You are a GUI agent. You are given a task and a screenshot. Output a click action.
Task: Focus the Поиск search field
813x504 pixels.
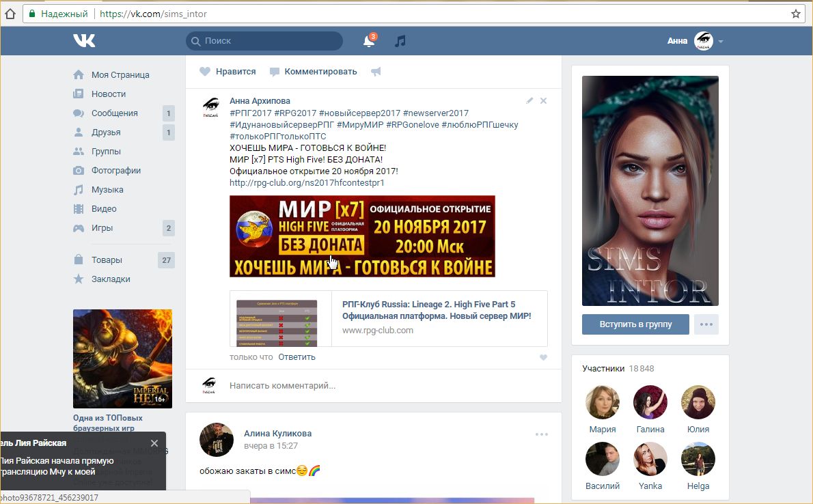point(264,41)
